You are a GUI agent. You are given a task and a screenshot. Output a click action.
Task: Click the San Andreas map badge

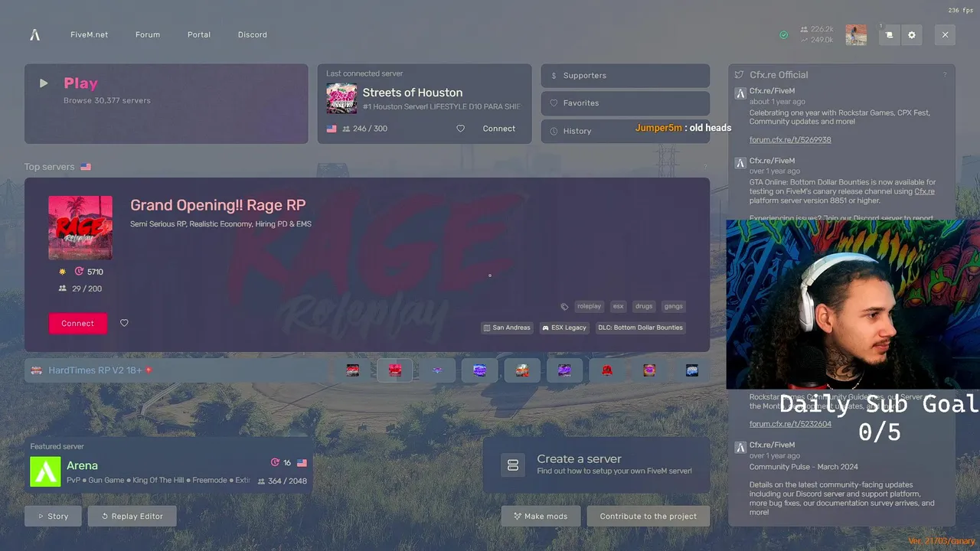point(507,328)
